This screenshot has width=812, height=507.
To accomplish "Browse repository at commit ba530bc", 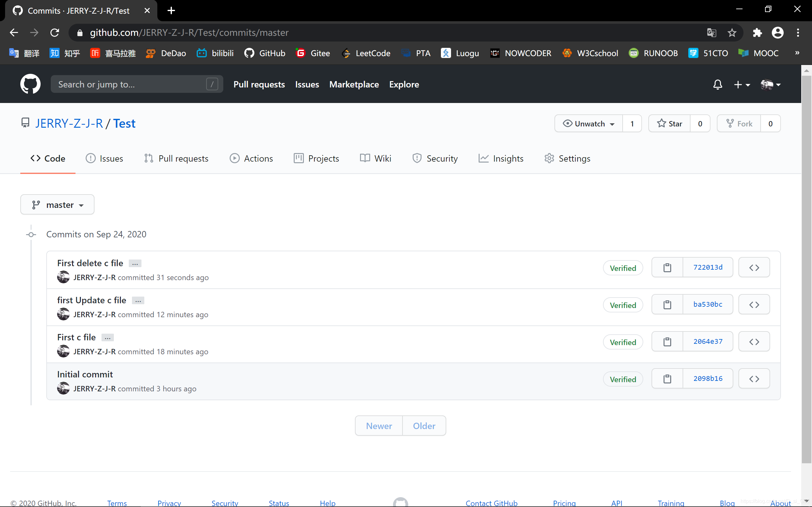I will coord(754,305).
